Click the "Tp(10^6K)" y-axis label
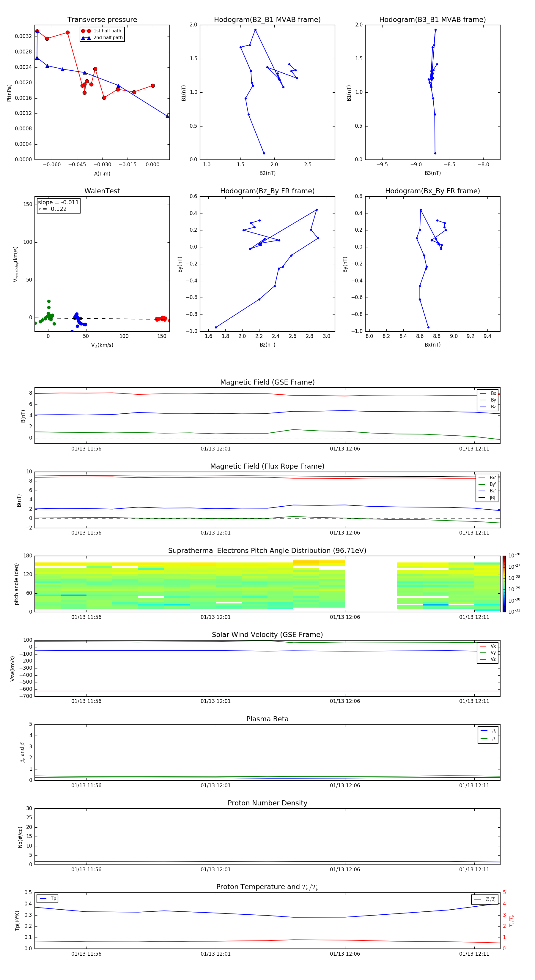Image resolution: width=535 pixels, height=980 pixels. click(x=18, y=921)
